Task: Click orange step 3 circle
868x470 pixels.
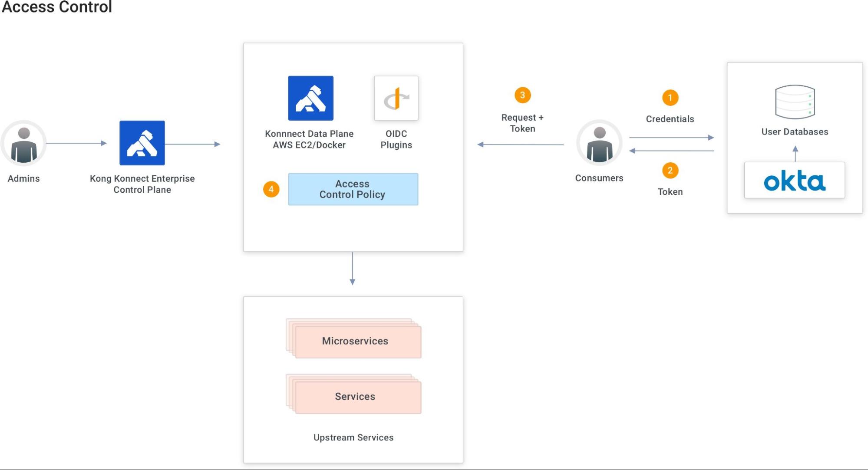Action: pyautogui.click(x=522, y=95)
